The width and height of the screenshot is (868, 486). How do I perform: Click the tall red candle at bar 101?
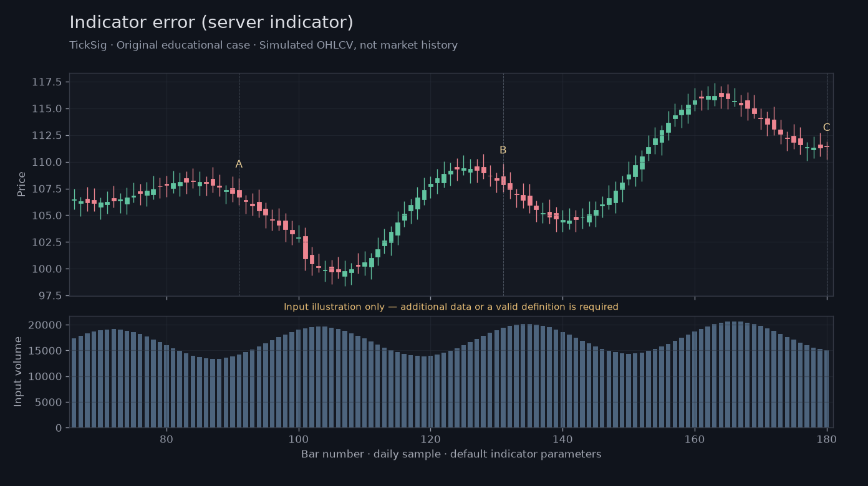(306, 248)
